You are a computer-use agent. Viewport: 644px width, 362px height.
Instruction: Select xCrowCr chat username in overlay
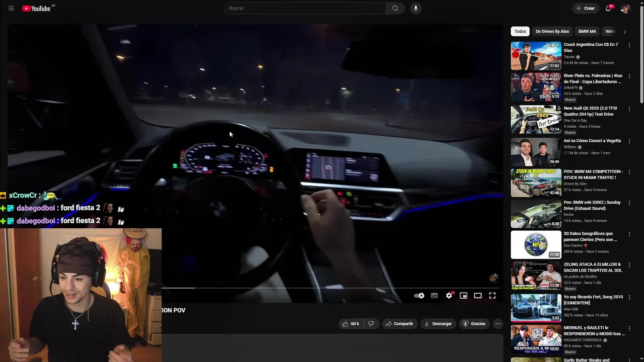(x=22, y=196)
